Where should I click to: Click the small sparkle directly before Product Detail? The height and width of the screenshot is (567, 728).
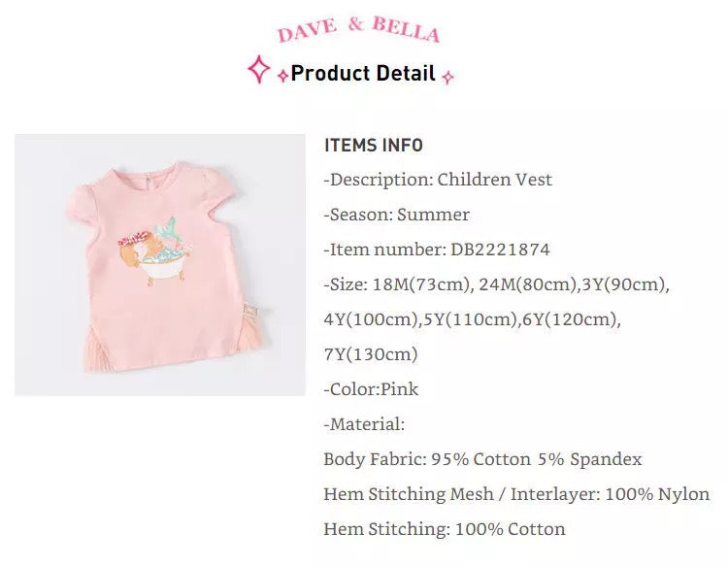tap(281, 76)
